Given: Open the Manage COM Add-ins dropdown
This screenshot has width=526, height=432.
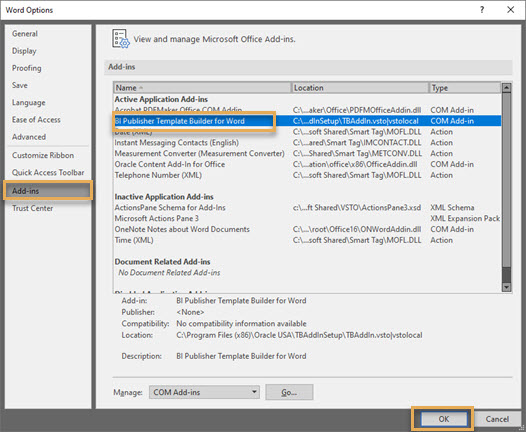Looking at the screenshot, I should click(204, 392).
